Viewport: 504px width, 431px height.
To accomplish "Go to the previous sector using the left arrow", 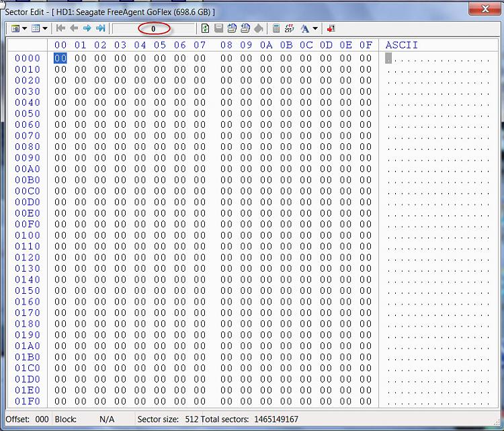I will pyautogui.click(x=74, y=28).
